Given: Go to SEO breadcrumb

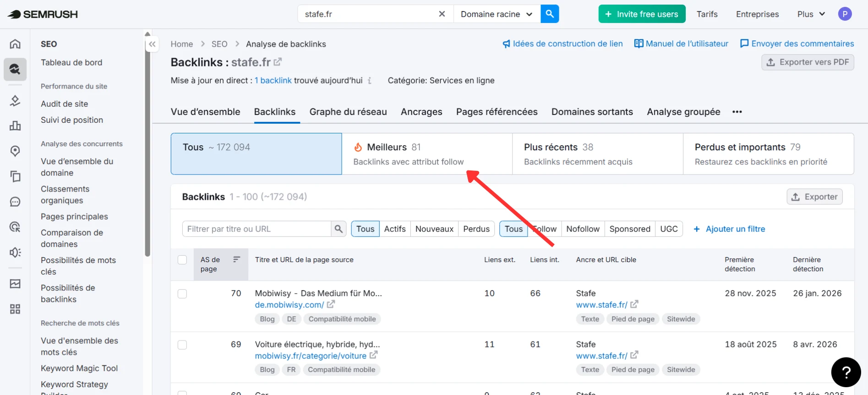Looking at the screenshot, I should coord(219,44).
